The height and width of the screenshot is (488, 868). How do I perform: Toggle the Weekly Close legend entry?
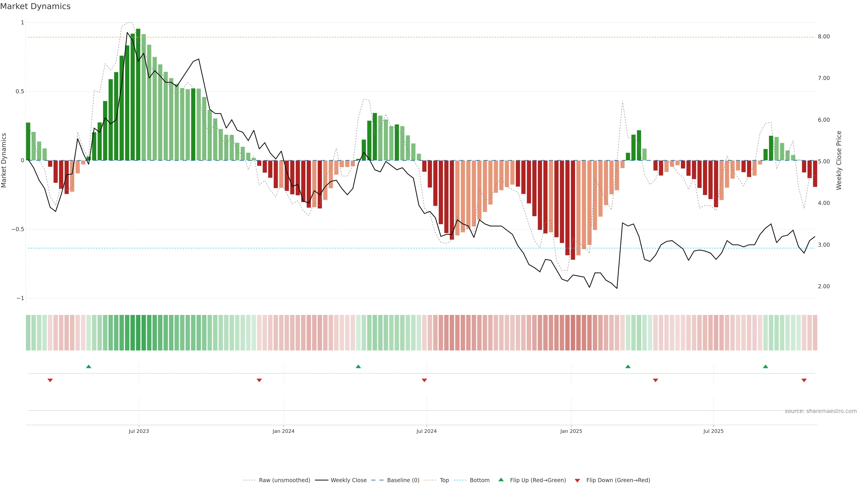(348, 480)
